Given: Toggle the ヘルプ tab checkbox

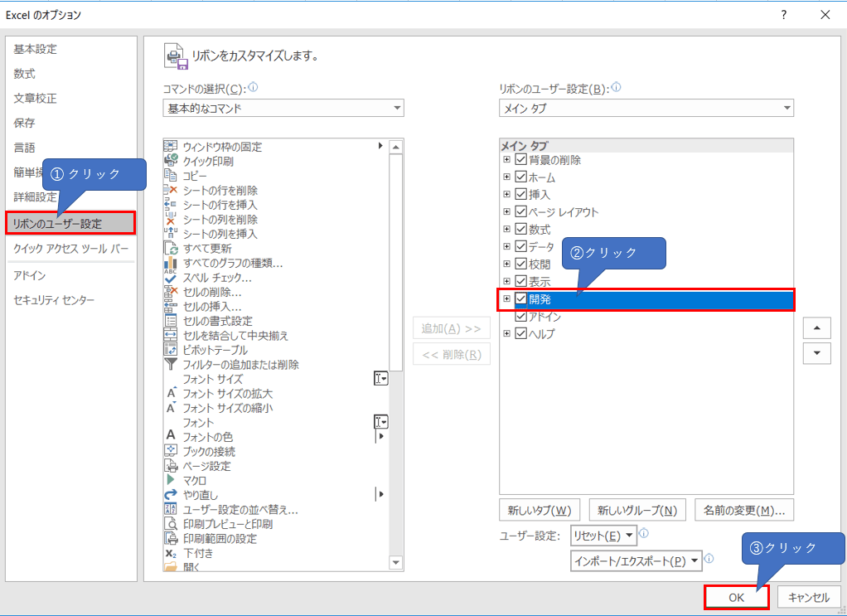Looking at the screenshot, I should [x=520, y=333].
